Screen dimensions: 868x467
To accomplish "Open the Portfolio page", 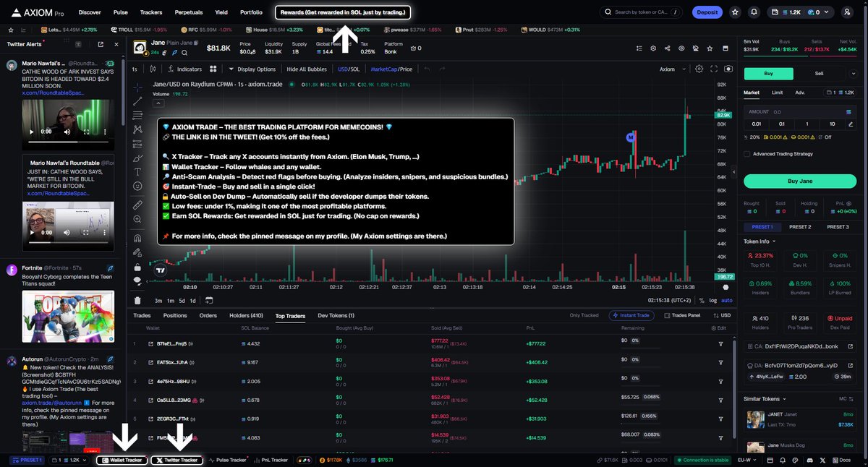I will (251, 12).
